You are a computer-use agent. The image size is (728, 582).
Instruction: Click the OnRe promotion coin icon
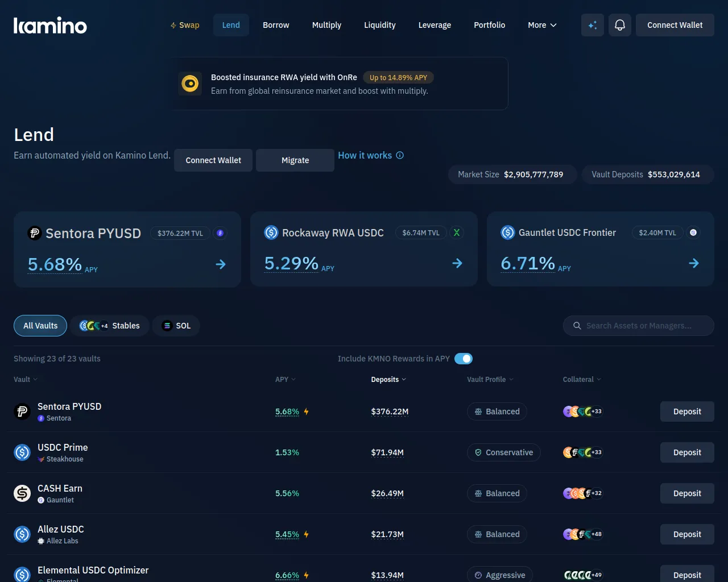pyautogui.click(x=190, y=84)
